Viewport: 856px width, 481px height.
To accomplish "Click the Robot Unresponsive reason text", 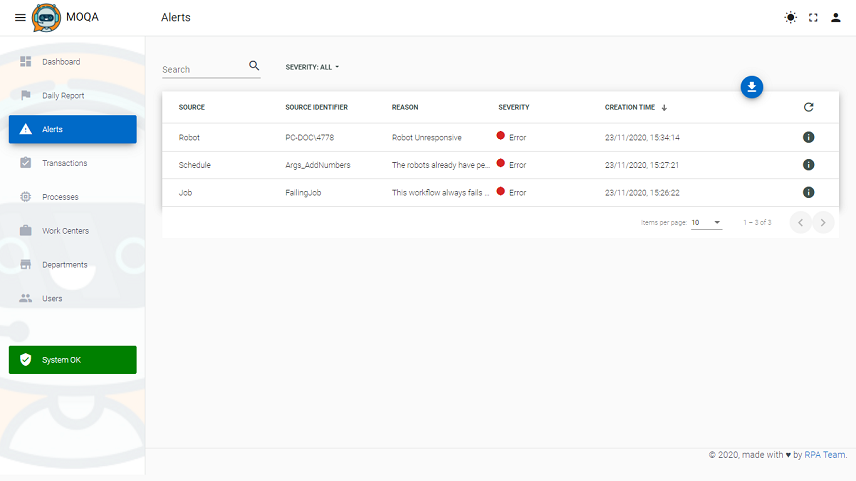I will pyautogui.click(x=426, y=138).
